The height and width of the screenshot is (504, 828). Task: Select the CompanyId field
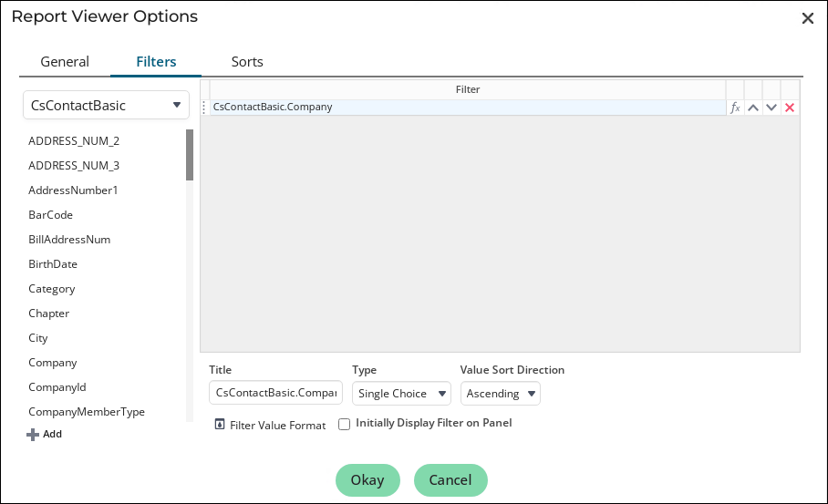[x=57, y=387]
